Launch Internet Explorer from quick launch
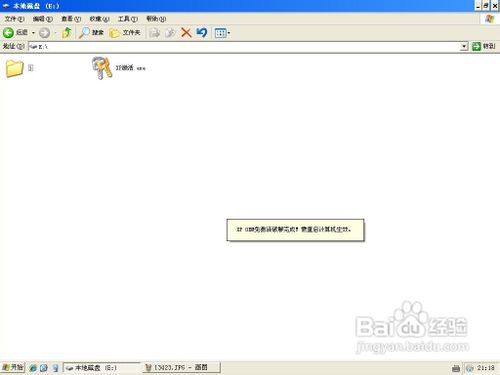 pyautogui.click(x=33, y=368)
